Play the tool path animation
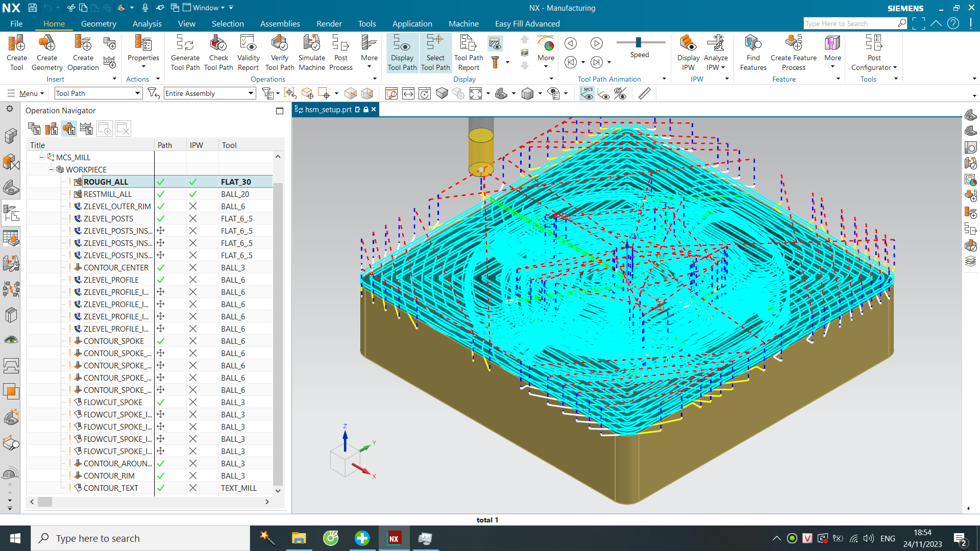This screenshot has height=551, width=980. pos(596,43)
